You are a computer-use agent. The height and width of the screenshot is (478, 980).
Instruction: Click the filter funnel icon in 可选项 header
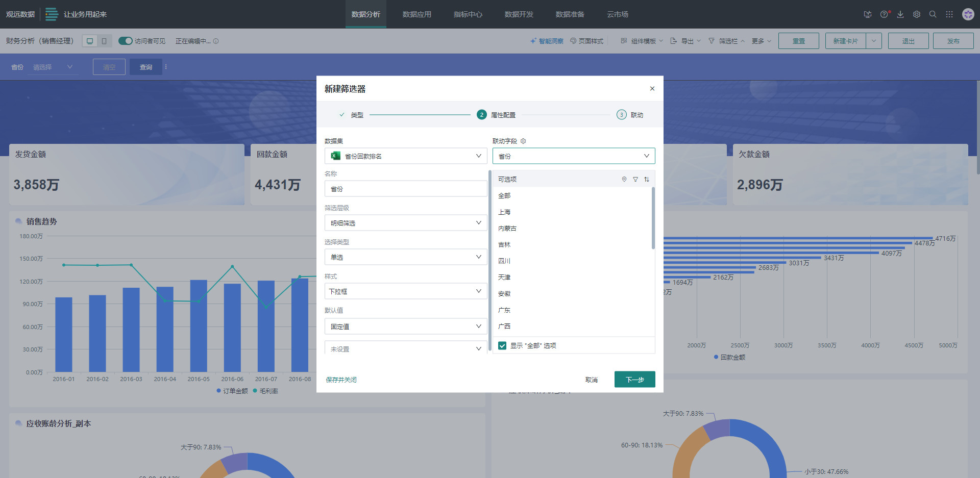635,180
